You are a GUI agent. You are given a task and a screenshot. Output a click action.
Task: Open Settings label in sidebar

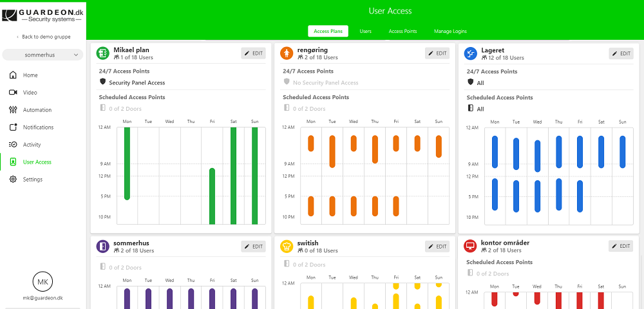(32, 180)
